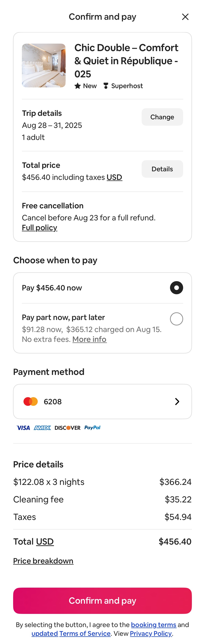The height and width of the screenshot is (644, 205).
Task: Open the Full policy link
Action: click(40, 227)
